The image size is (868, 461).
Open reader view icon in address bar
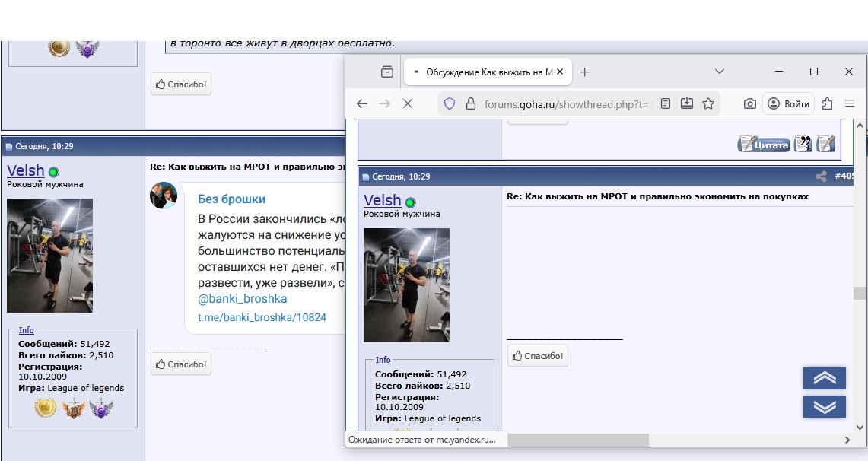666,103
